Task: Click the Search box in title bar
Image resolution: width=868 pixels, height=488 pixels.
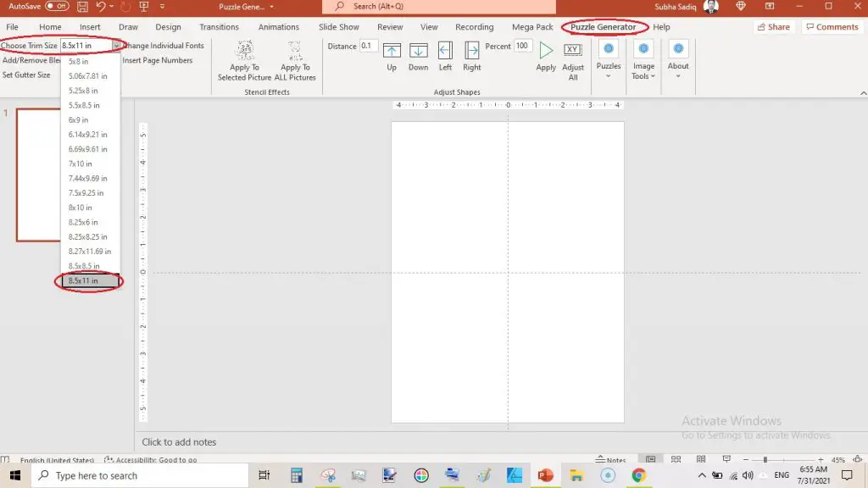Action: pos(439,7)
